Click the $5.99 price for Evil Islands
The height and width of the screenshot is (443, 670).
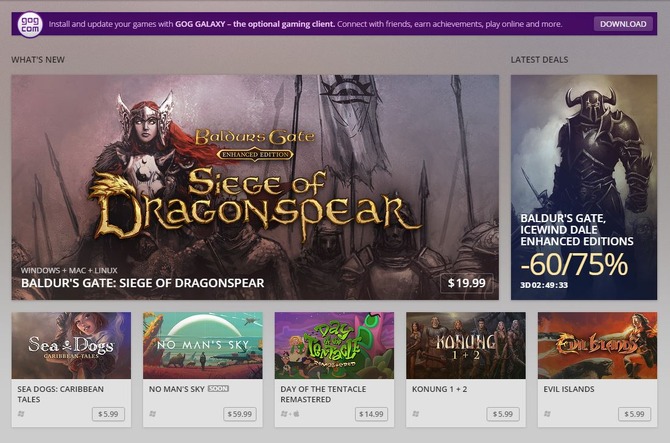point(634,413)
